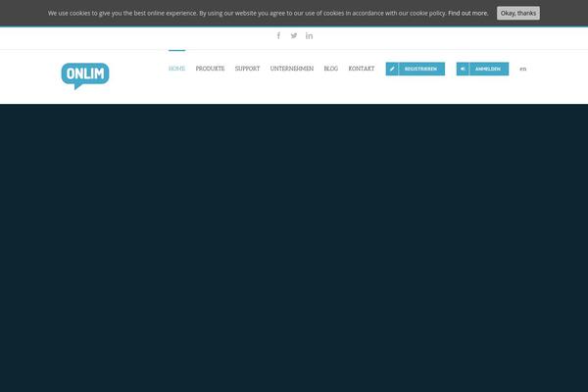Dismiss cookie banner with Okay, thanks
Screen dimensions: 588x392
[x=518, y=13]
